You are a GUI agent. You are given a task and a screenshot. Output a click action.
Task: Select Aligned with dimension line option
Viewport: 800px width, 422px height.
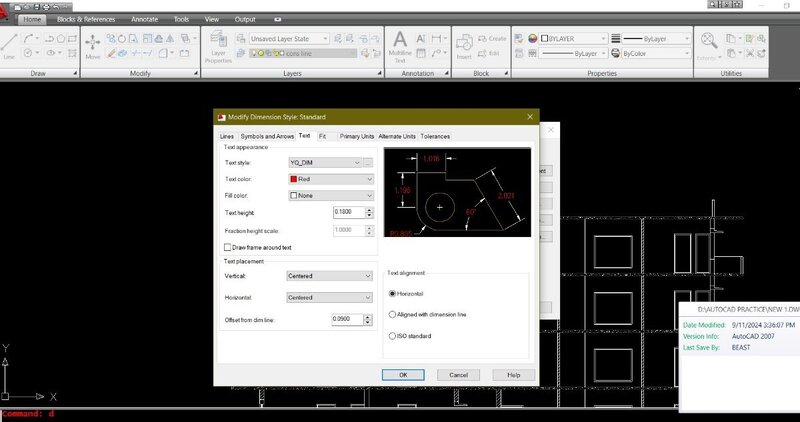[x=393, y=314]
